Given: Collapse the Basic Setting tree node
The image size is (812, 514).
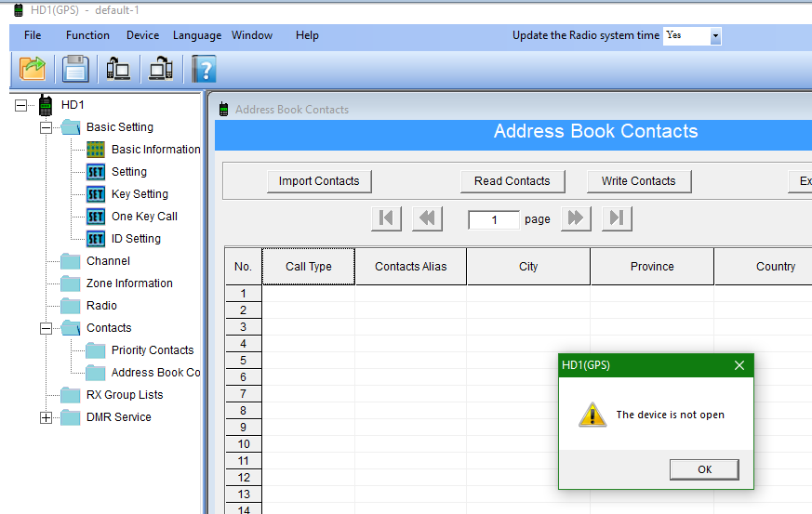Looking at the screenshot, I should (46, 127).
